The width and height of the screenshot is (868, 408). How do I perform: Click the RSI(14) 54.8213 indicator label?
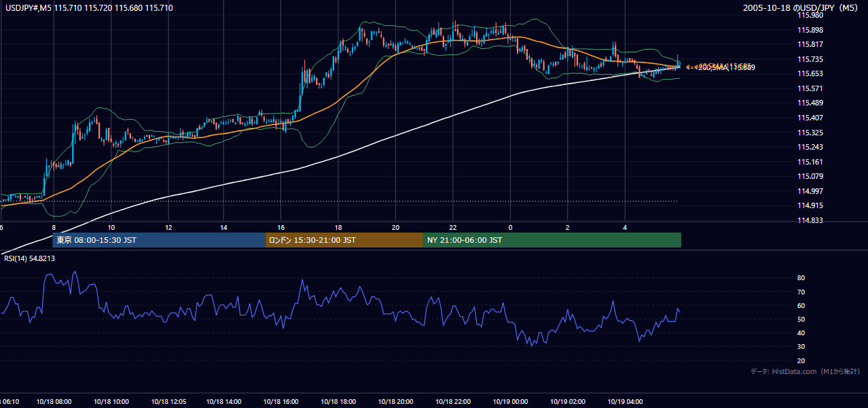pos(30,258)
